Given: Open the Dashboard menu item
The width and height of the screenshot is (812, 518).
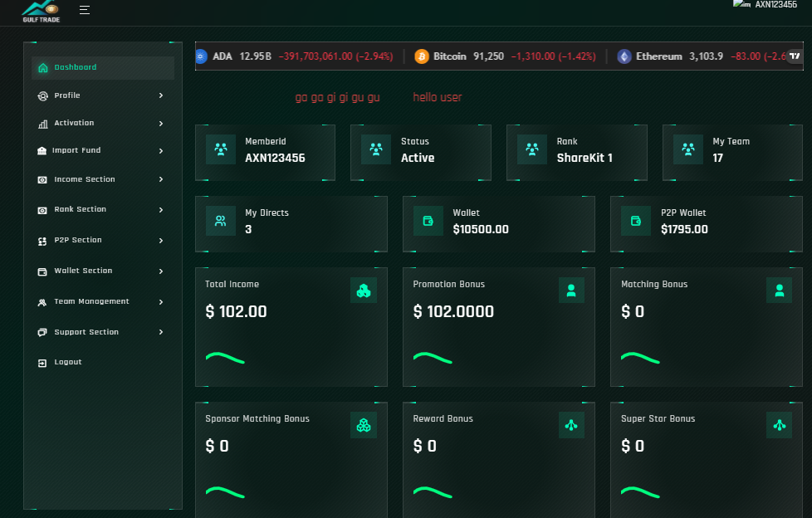Looking at the screenshot, I should coord(76,67).
